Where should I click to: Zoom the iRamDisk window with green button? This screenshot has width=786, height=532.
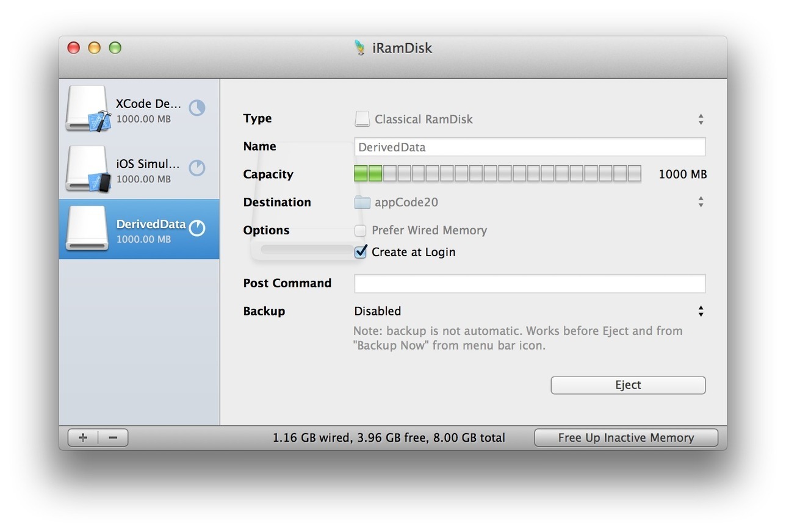tap(115, 48)
